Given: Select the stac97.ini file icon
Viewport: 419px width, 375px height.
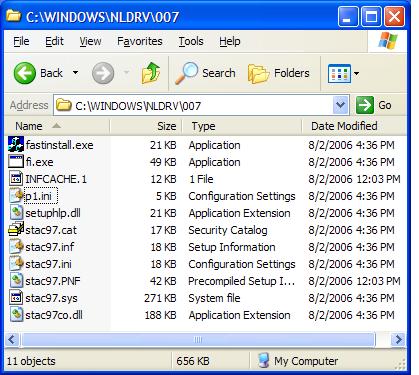Looking at the screenshot, I should (16, 264).
